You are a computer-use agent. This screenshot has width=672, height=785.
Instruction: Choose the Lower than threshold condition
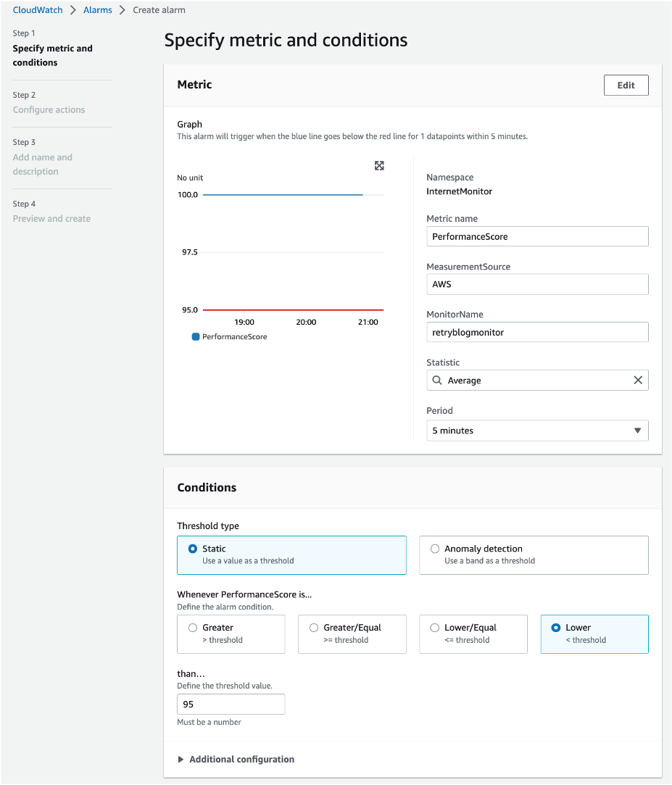[x=556, y=628]
